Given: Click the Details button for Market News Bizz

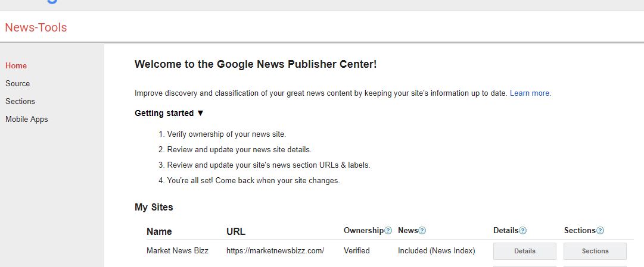Looking at the screenshot, I should [524, 251].
